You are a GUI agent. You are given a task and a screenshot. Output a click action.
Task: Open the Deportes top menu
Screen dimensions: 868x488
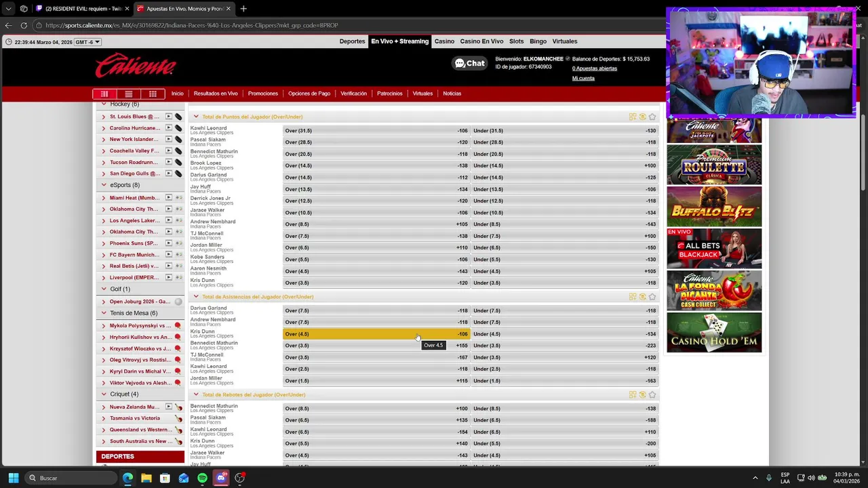pyautogui.click(x=352, y=41)
